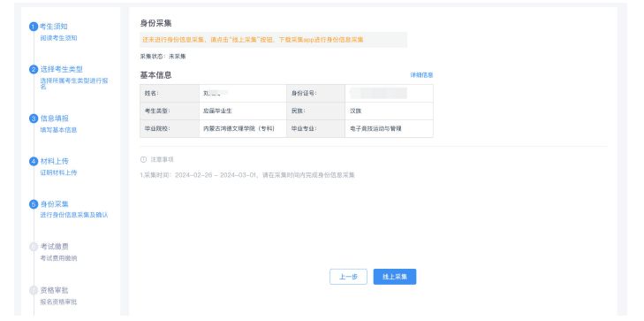
Task: Click the 姓名 label cell
Action: click(x=170, y=94)
